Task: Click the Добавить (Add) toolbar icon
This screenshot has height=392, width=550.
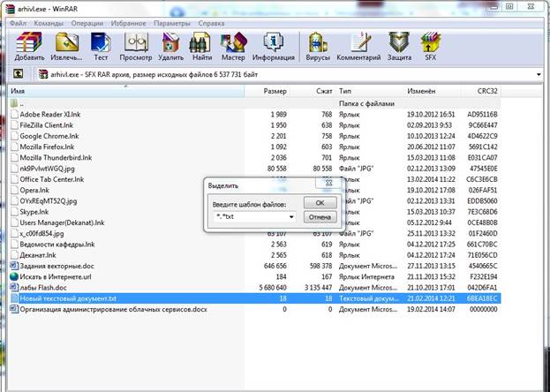Action: [x=29, y=42]
